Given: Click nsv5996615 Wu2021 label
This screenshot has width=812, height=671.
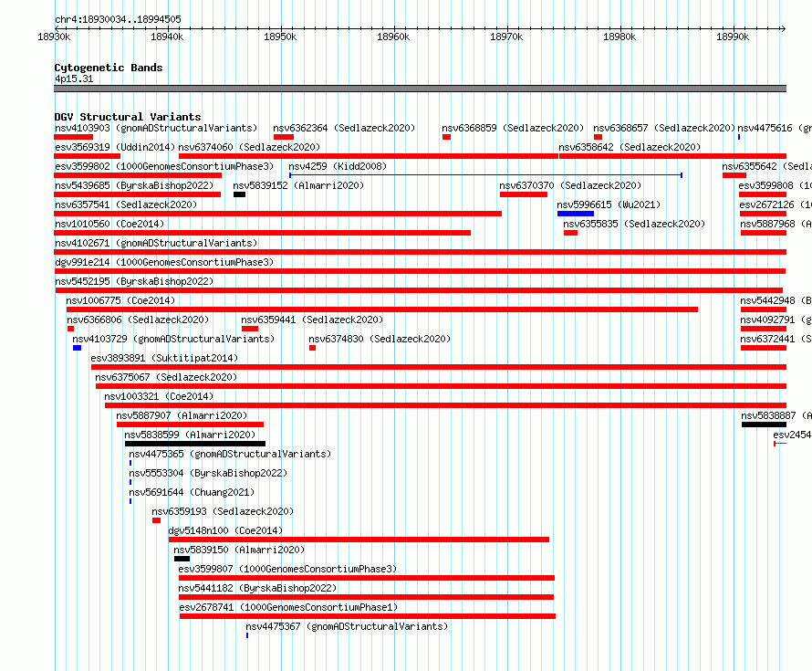Looking at the screenshot, I should [609, 204].
